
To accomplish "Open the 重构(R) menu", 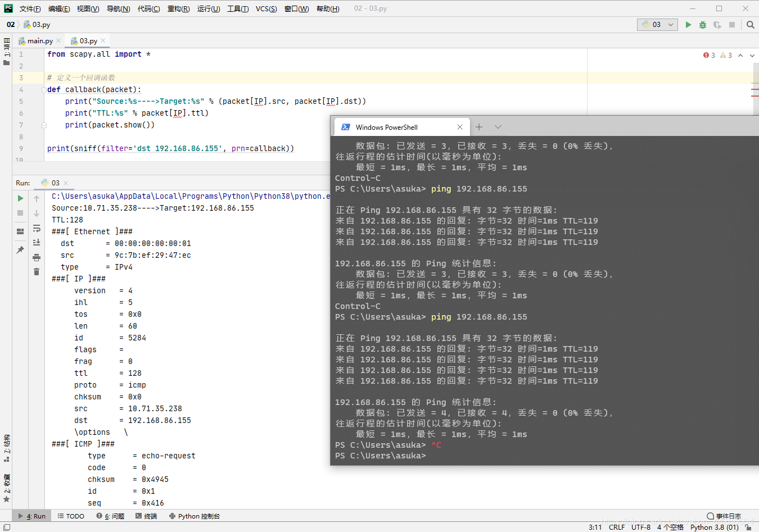I will tap(178, 8).
